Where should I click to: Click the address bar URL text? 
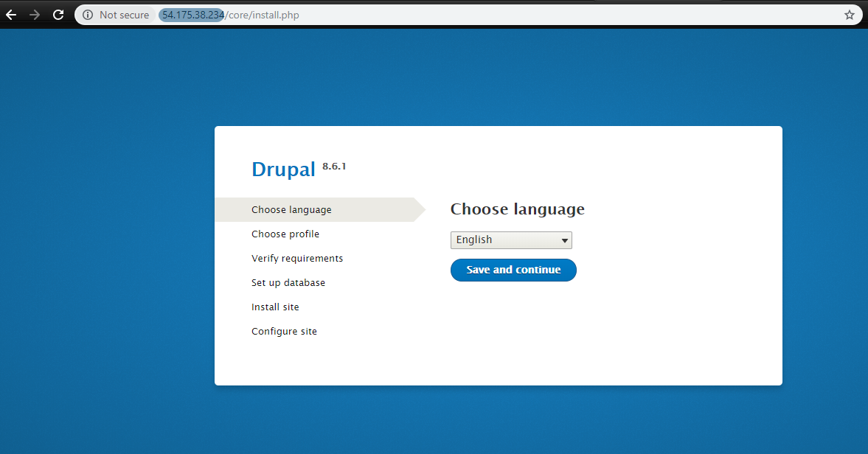point(230,15)
